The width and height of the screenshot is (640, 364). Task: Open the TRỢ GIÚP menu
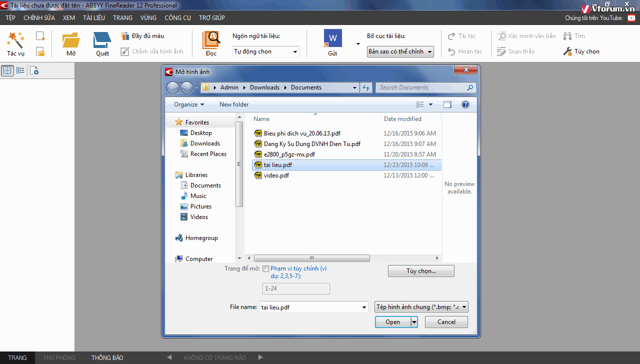(212, 18)
